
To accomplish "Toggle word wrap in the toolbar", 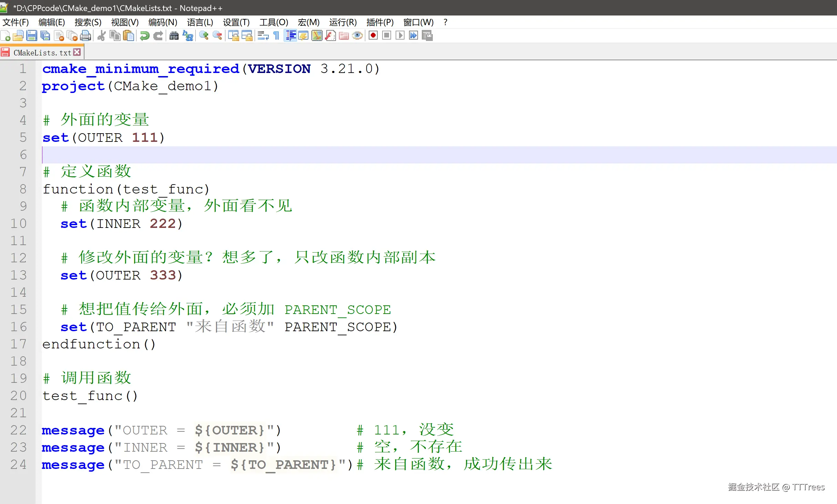I will (263, 35).
